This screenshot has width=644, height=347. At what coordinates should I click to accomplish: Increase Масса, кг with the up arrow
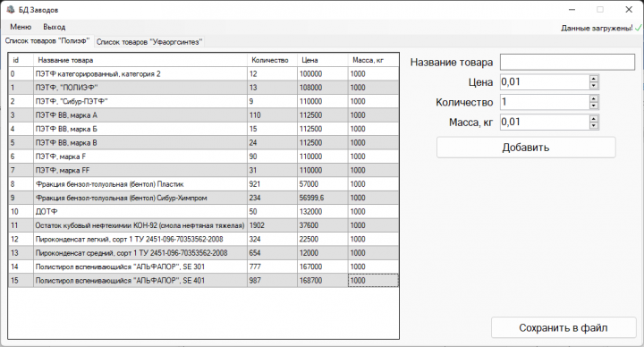pos(594,118)
